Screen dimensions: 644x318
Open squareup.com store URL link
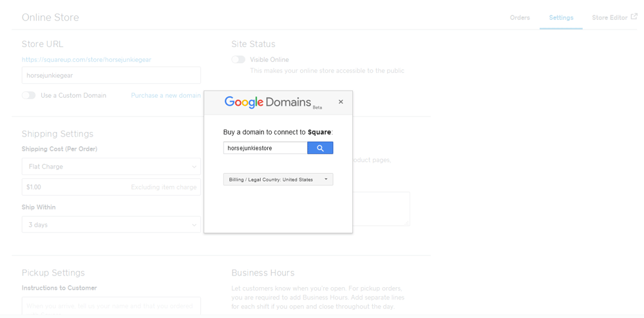[x=86, y=59]
